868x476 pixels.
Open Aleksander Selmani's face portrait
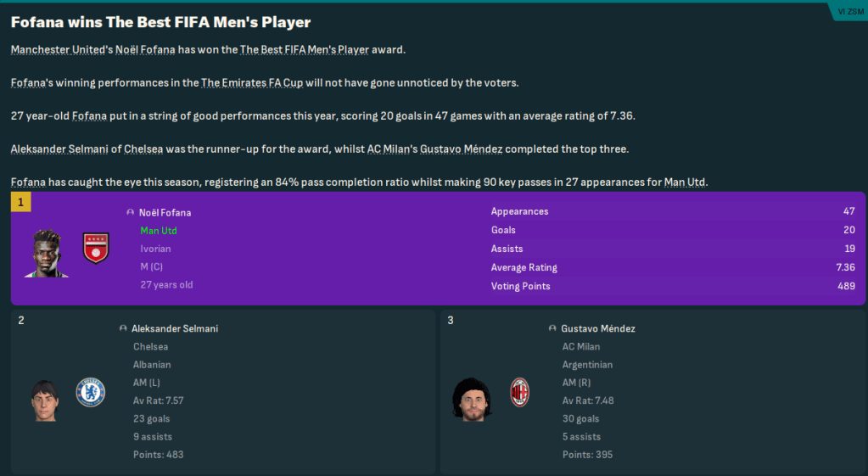coord(44,399)
